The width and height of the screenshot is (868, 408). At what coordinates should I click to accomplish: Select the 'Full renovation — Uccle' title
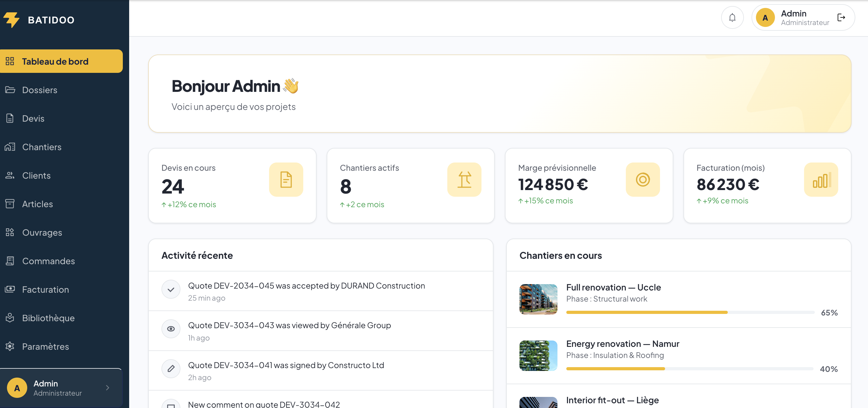pos(613,287)
